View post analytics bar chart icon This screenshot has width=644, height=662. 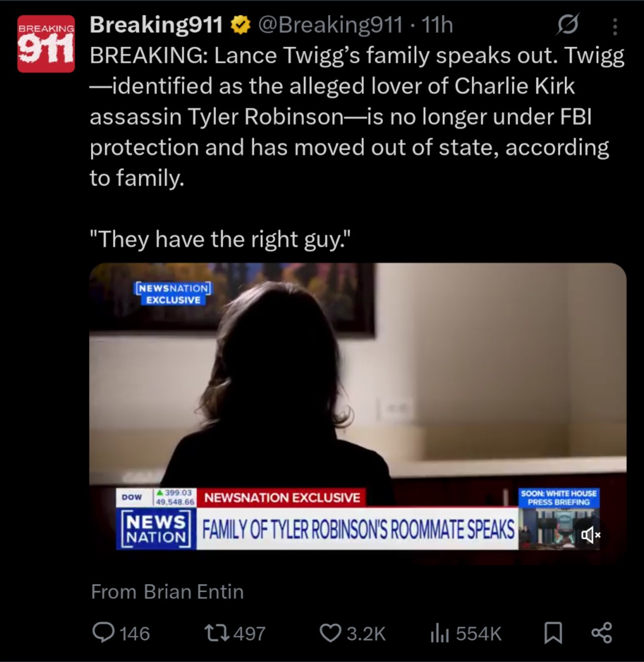click(x=440, y=634)
